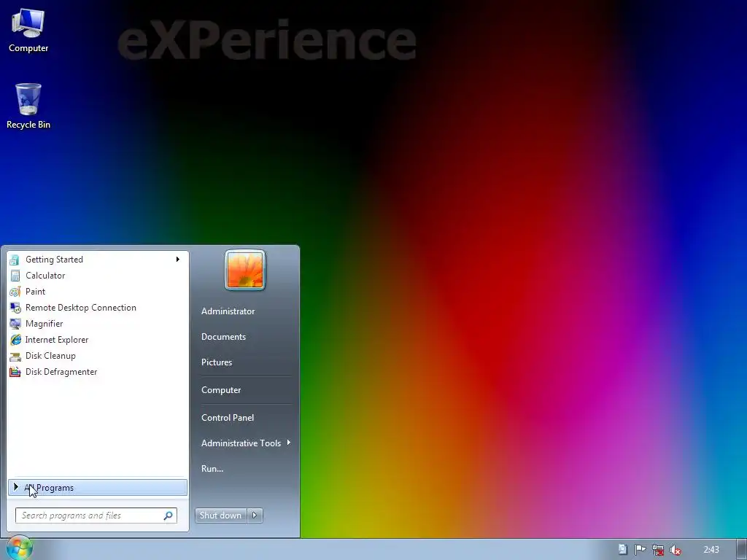Screen dimensions: 747x560
Task: Click the Disk Defragmenter icon
Action: [x=15, y=372]
